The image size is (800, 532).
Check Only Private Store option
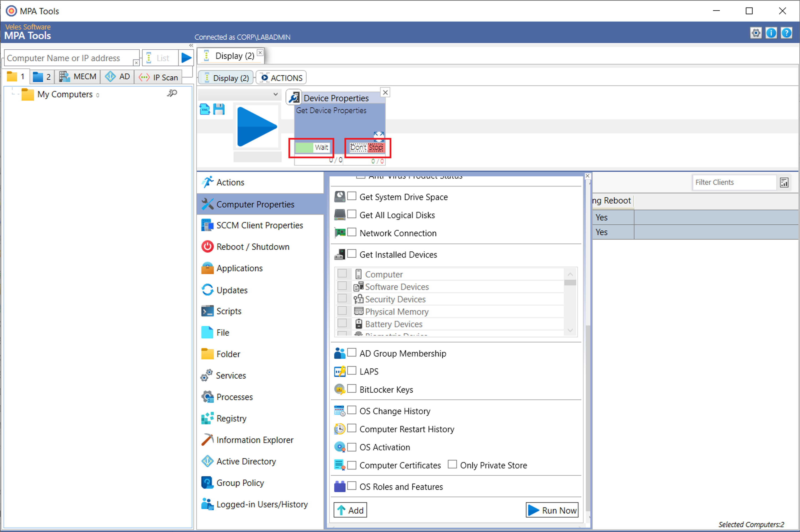click(452, 464)
